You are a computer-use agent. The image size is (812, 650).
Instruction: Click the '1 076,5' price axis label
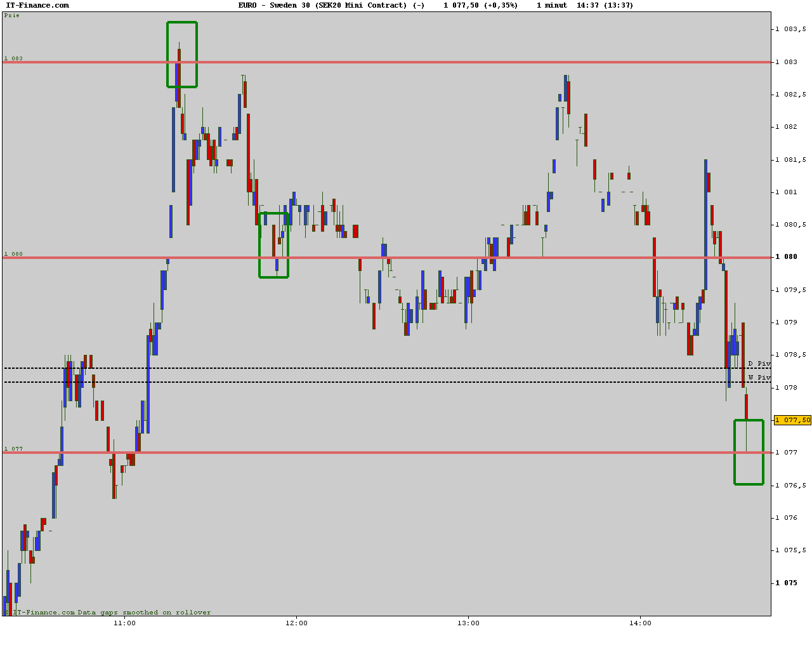(x=791, y=486)
